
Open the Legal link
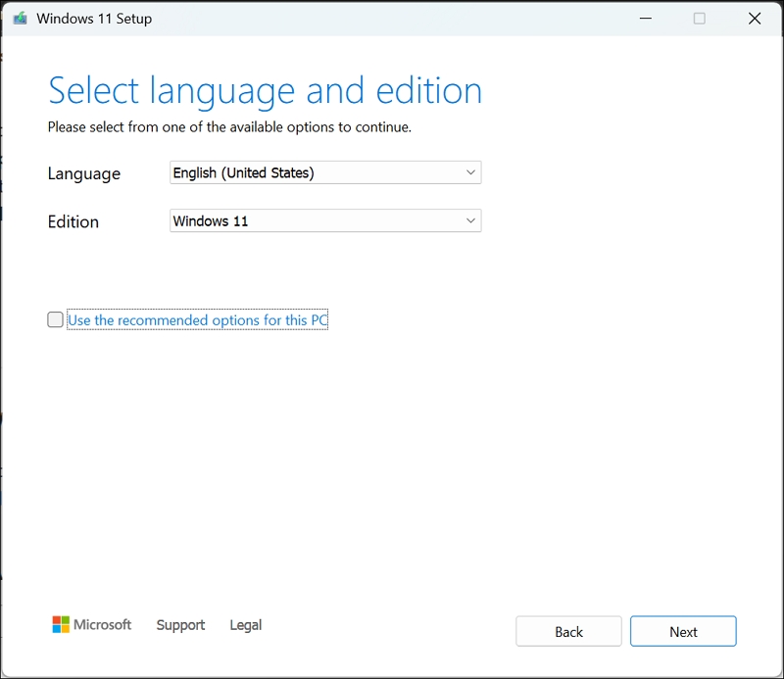[x=246, y=625]
